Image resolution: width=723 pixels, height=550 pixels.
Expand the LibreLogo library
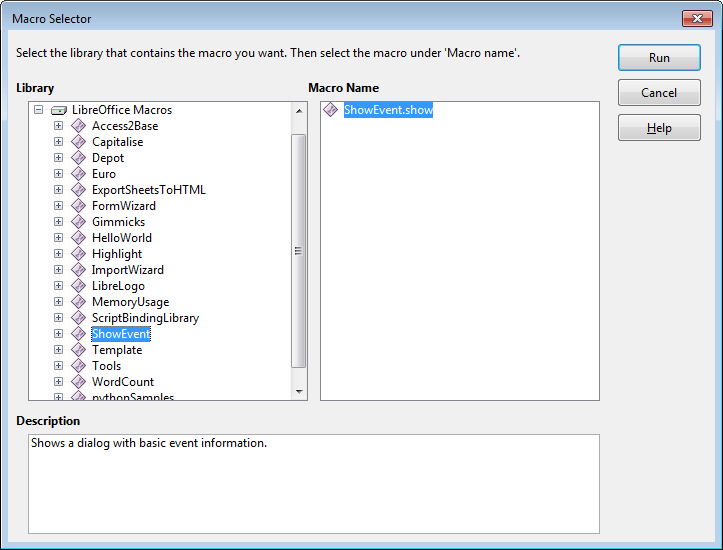tap(58, 285)
